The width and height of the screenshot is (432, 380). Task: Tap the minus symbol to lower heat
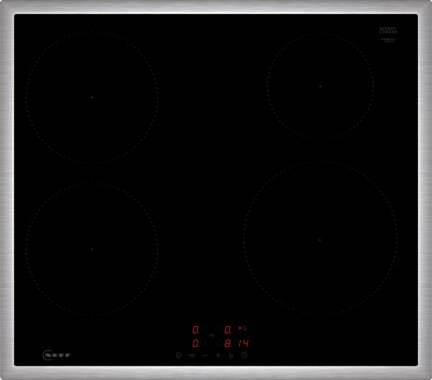click(205, 355)
